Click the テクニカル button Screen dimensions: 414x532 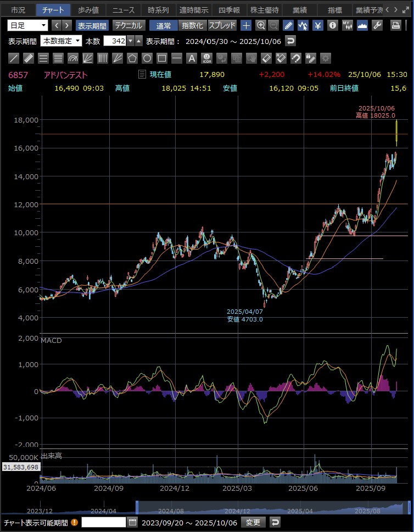click(x=128, y=25)
